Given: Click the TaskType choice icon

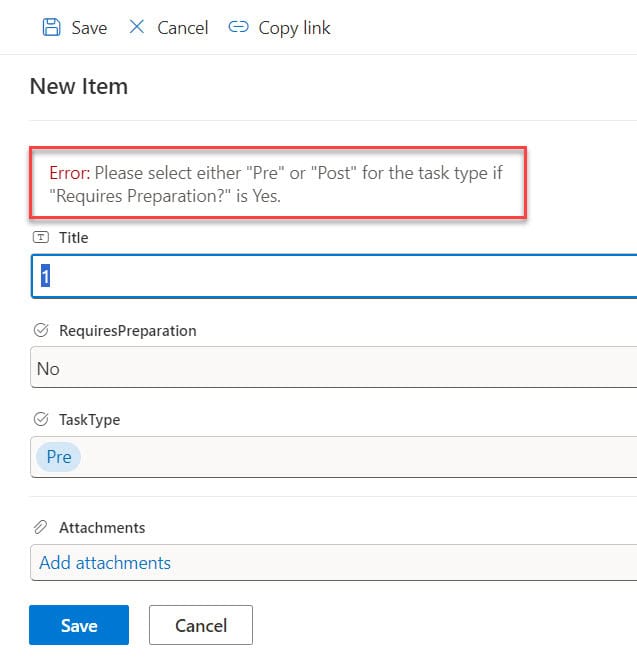Looking at the screenshot, I should tap(41, 419).
